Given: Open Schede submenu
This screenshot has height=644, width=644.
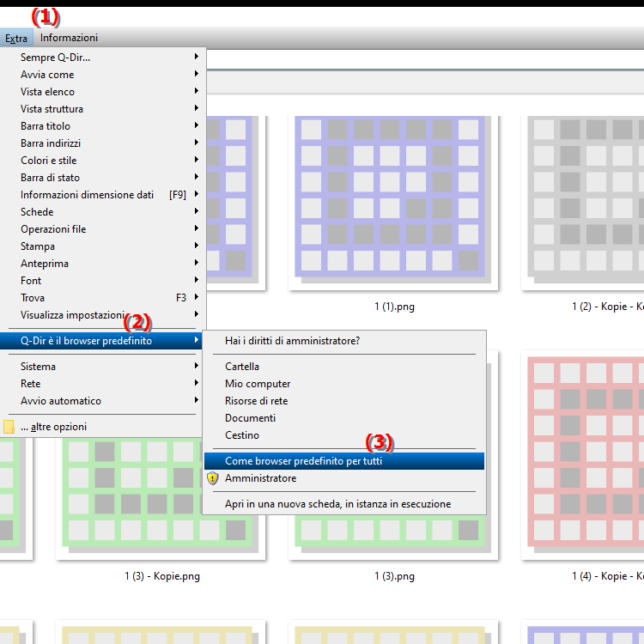Looking at the screenshot, I should click(x=102, y=212).
